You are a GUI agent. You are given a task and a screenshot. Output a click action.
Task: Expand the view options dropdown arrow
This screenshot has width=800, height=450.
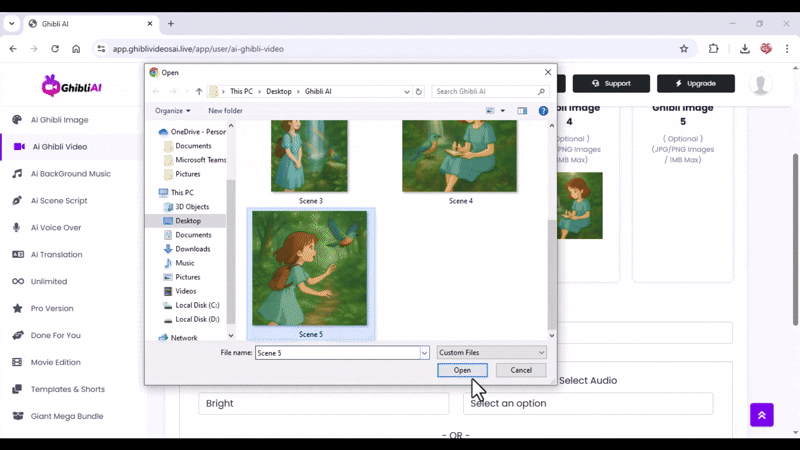(503, 111)
